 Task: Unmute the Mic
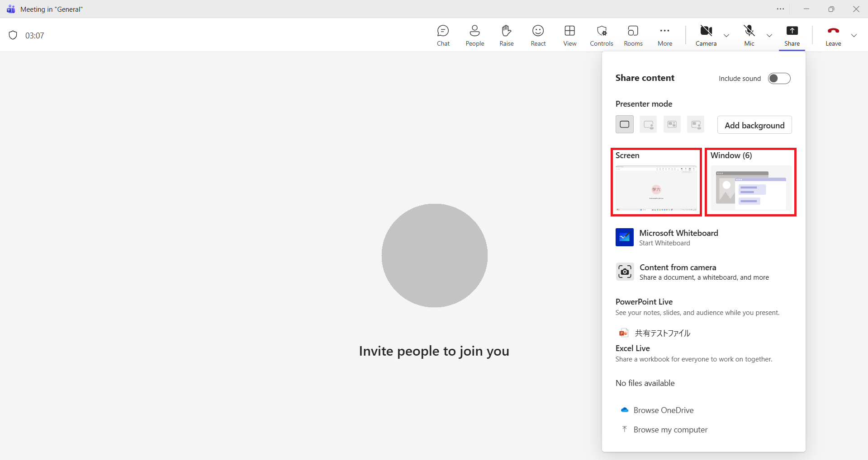(x=749, y=35)
